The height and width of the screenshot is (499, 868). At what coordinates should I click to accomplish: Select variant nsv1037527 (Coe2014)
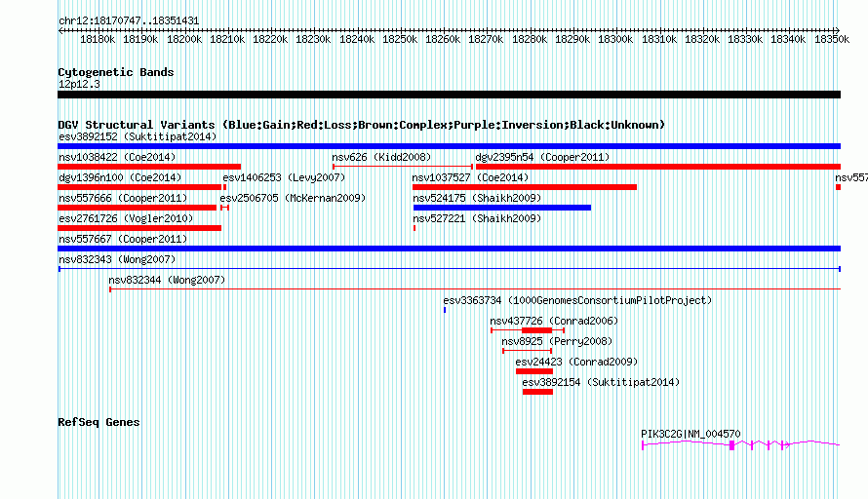point(470,177)
